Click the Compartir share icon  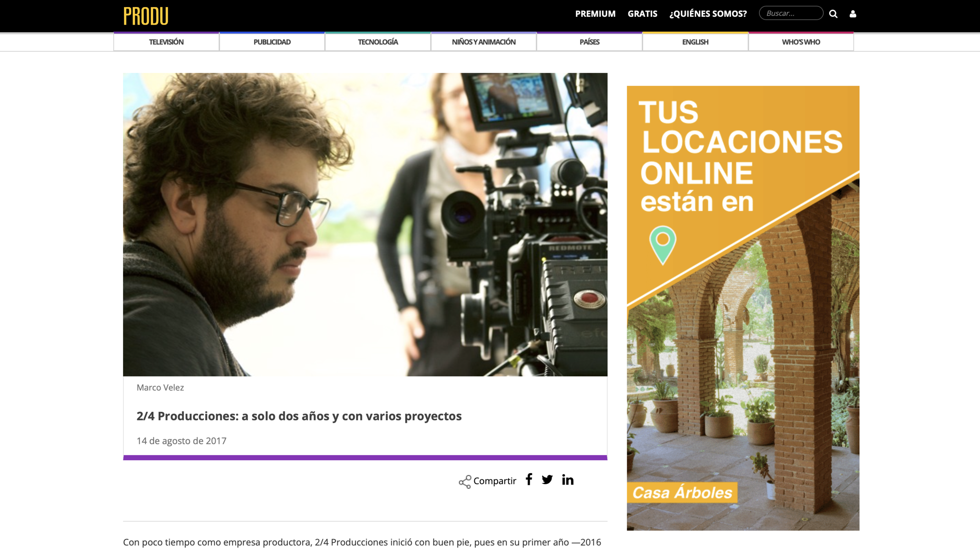[465, 481]
